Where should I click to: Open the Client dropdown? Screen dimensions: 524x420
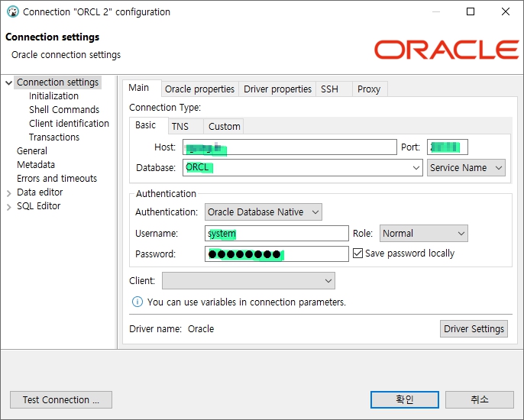(248, 281)
